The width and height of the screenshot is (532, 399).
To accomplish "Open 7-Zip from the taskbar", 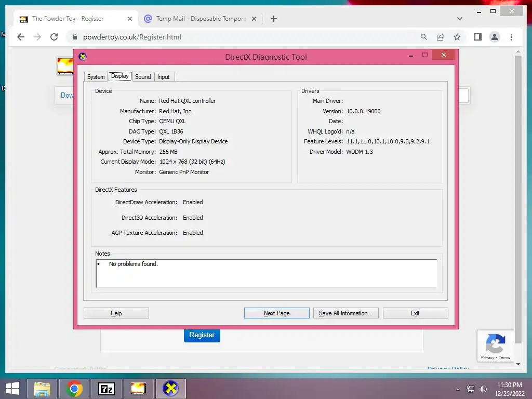I will 106,389.
